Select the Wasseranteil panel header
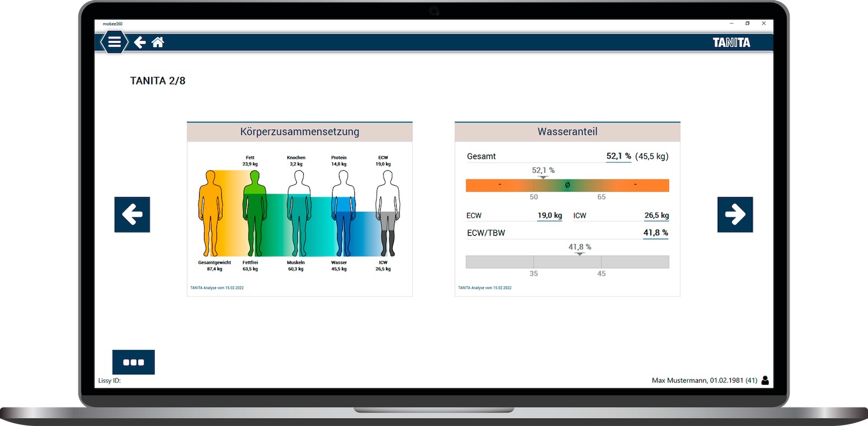 coord(567,132)
